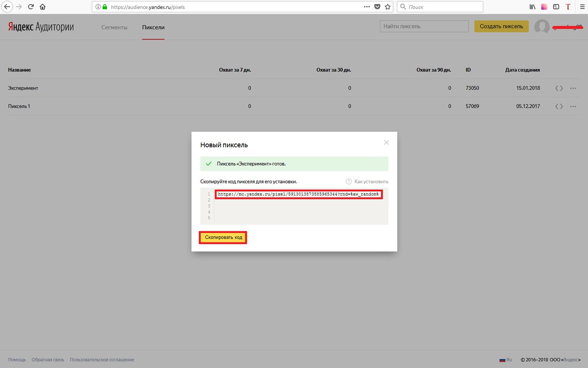Click the Охват за 90 дн. header
Screen dimensions: 588x368
[x=434, y=70]
